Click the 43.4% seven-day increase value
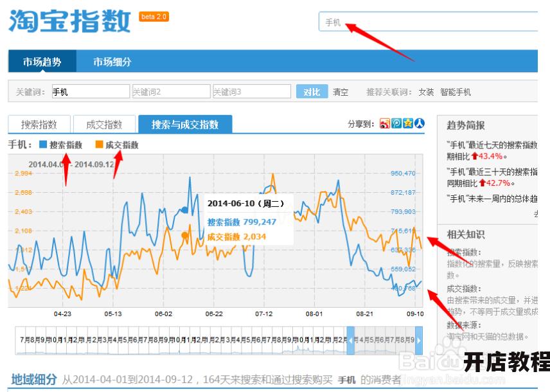The image size is (550, 392). [x=490, y=156]
